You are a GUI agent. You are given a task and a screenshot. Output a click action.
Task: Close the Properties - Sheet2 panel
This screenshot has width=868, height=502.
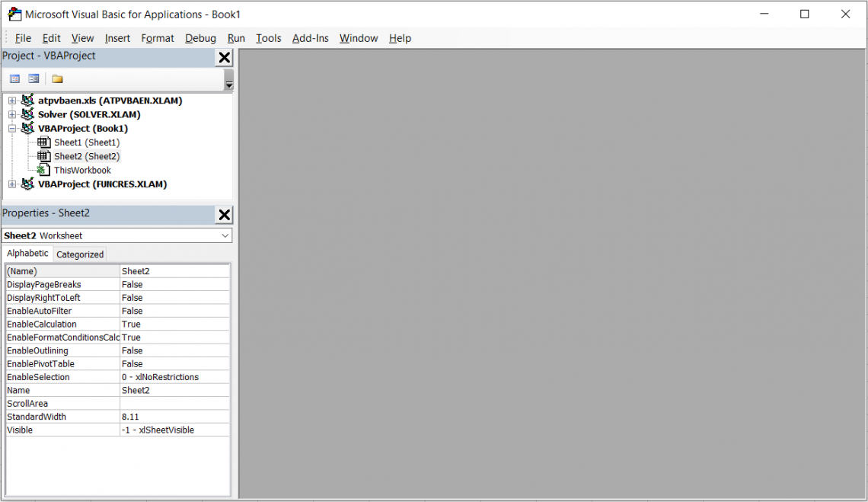tap(224, 215)
